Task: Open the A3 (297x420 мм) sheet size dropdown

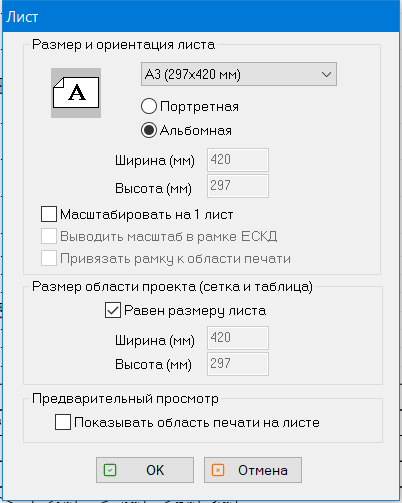Action: coord(239,74)
